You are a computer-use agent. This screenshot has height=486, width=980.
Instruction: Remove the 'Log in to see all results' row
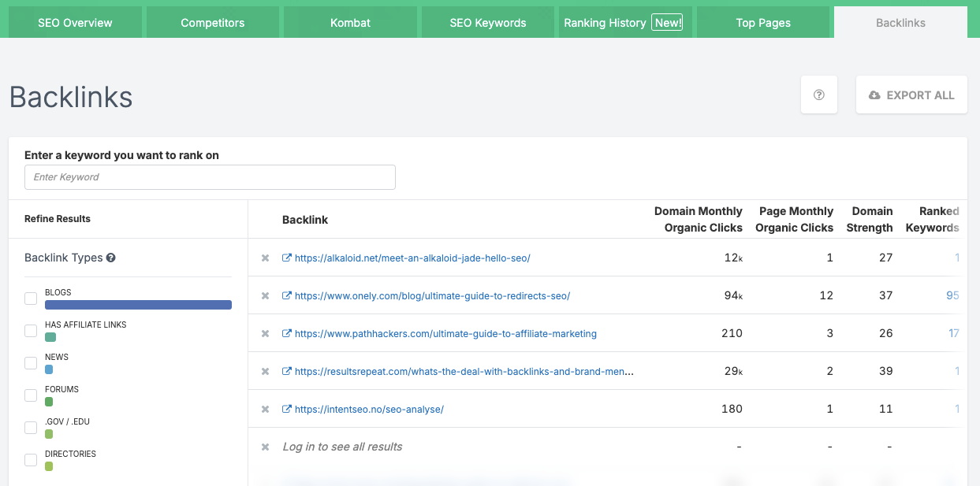click(265, 447)
